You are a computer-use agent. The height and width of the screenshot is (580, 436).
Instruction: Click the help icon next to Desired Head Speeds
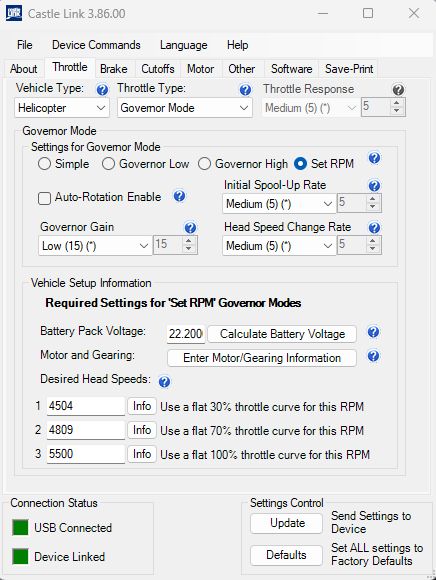pos(164,381)
